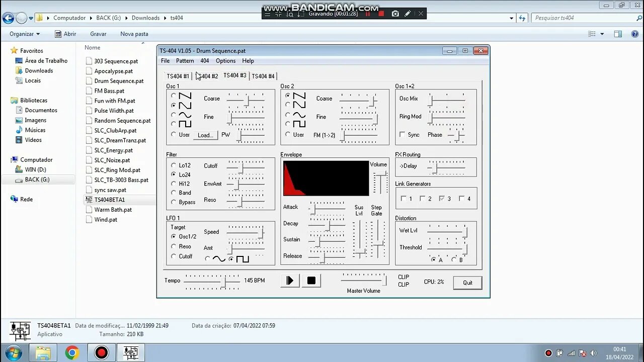Screen dimensions: 644x362
Task: Open Windows Start button
Action: (x=13, y=353)
